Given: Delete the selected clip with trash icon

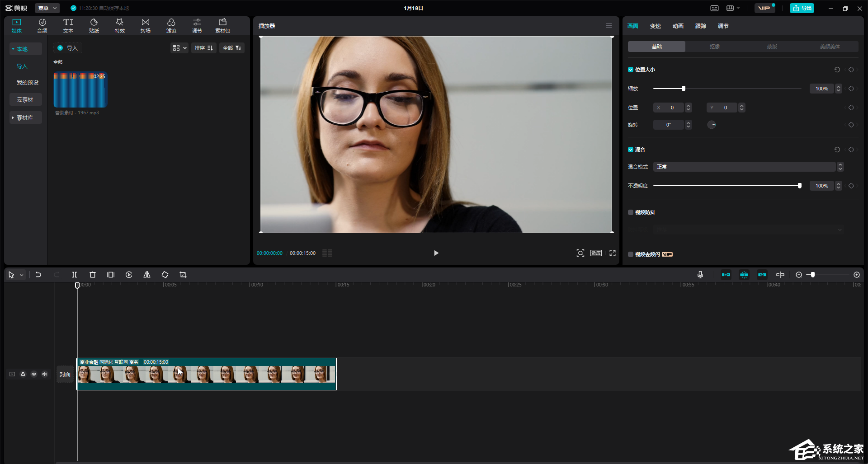Looking at the screenshot, I should point(93,275).
